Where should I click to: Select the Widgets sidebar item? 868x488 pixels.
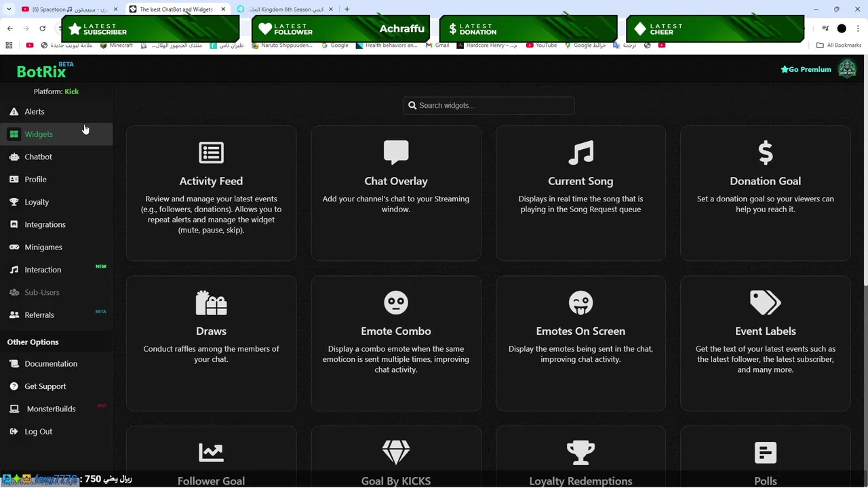pos(56,134)
